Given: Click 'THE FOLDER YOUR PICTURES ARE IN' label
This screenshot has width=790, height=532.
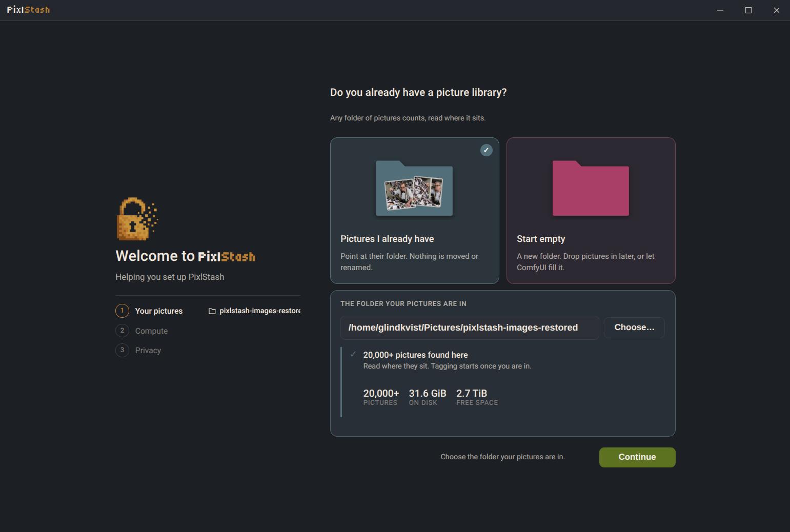Looking at the screenshot, I should coord(403,303).
